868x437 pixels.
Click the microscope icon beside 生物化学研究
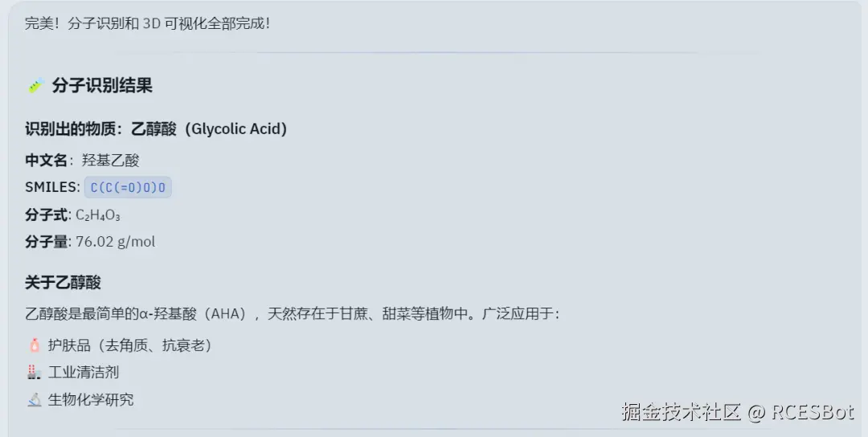point(35,399)
